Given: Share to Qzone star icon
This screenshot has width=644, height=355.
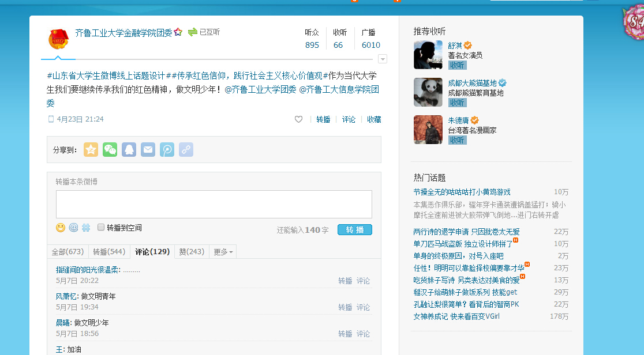Looking at the screenshot, I should coord(91,150).
